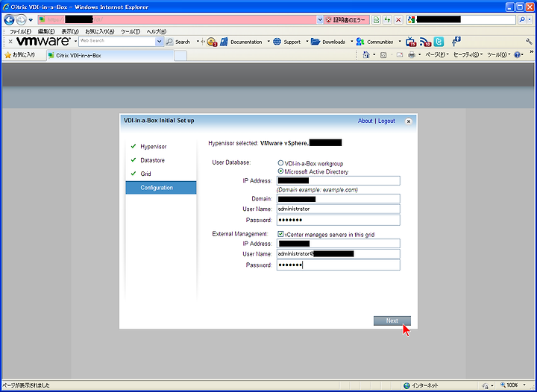Go forward with the browser Forward arrow
This screenshot has width=537, height=392.
21,20
